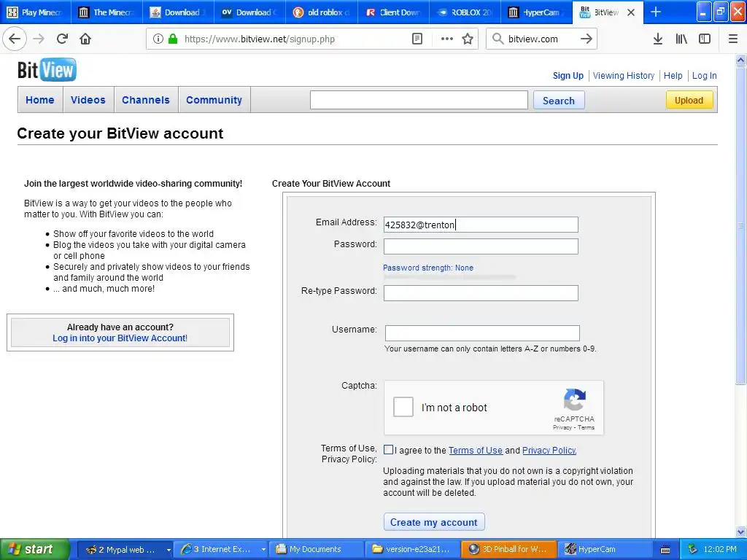
Task: Click the yellow Upload button
Action: pos(689,100)
